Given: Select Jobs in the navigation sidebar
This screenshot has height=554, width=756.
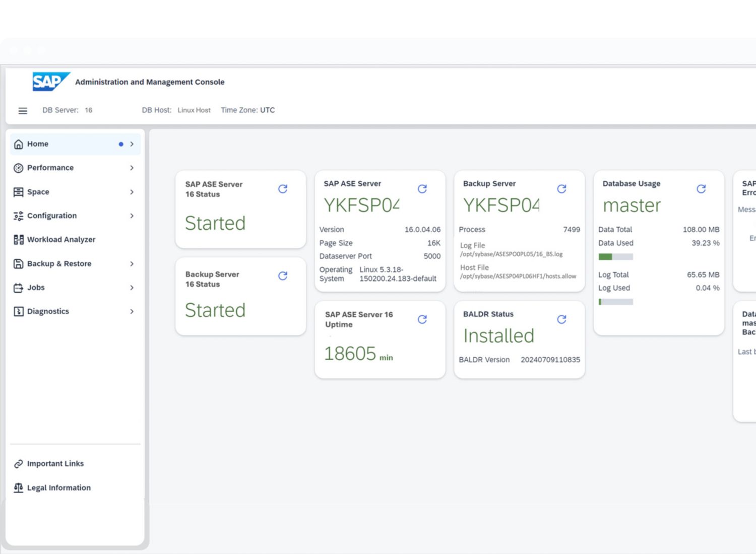Looking at the screenshot, I should click(36, 288).
